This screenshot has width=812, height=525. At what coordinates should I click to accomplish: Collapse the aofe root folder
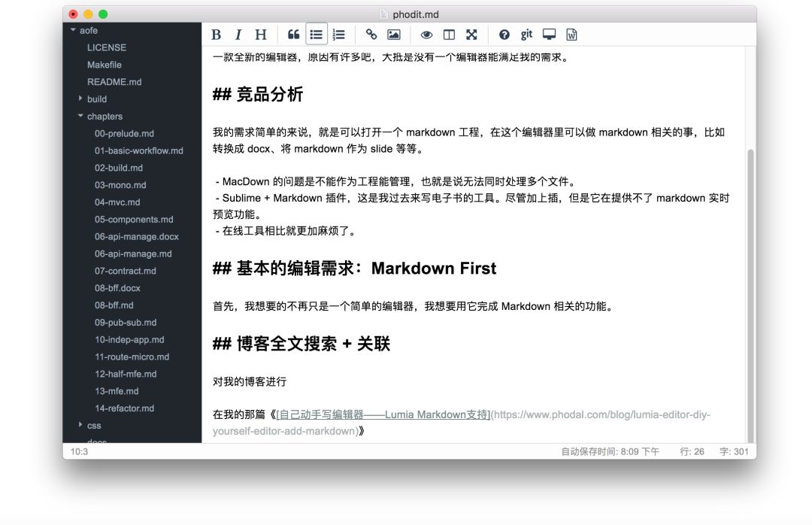tap(73, 30)
